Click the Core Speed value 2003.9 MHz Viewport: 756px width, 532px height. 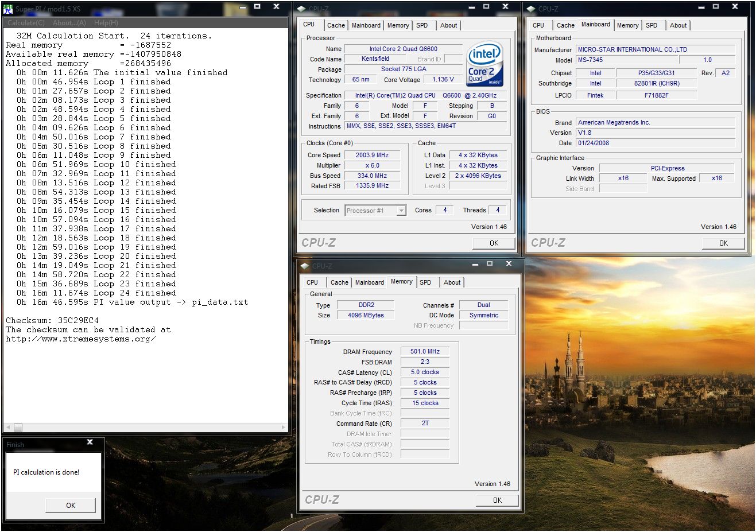click(x=372, y=155)
